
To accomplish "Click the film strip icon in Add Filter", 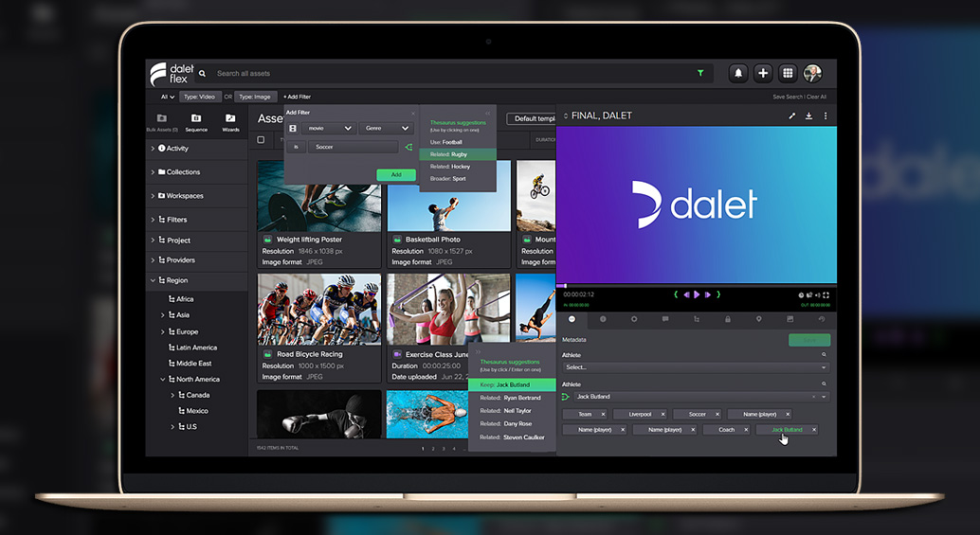I will [x=293, y=128].
